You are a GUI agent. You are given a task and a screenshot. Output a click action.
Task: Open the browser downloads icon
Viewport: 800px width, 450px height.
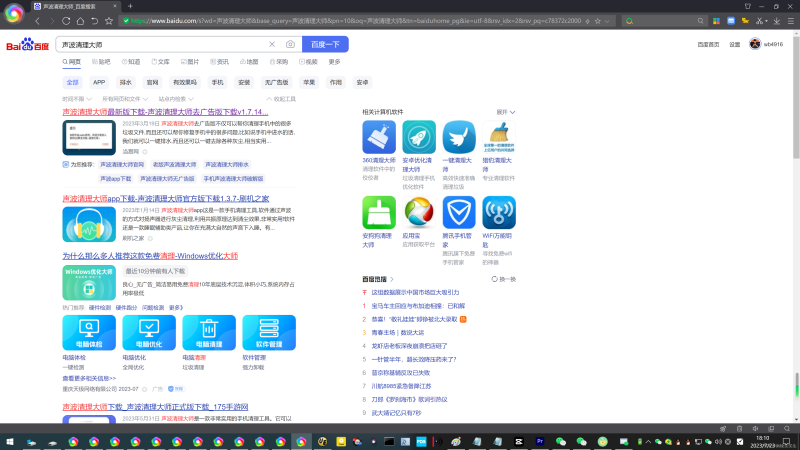point(777,21)
